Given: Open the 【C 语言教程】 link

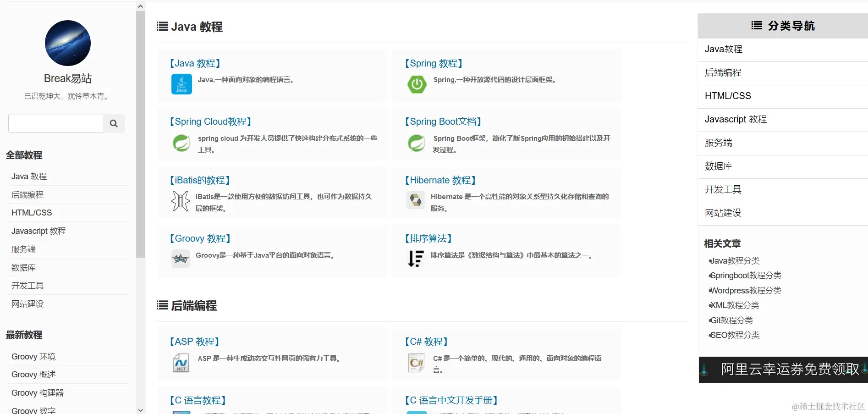Looking at the screenshot, I should click(198, 400).
